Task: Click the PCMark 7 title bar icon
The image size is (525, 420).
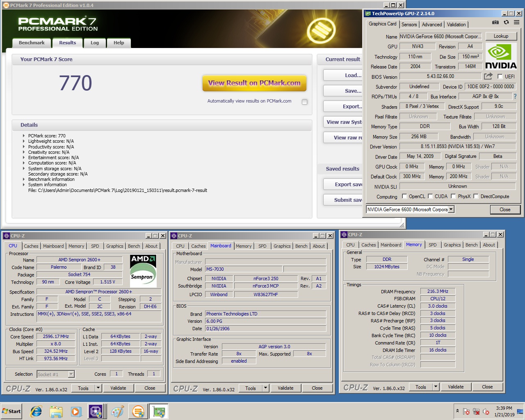Action: tap(6, 5)
